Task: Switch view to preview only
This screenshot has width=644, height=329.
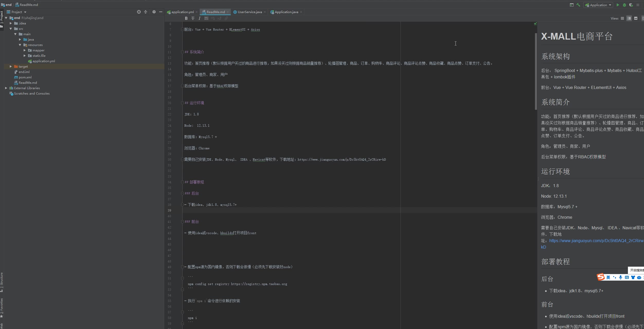Action: point(636,18)
